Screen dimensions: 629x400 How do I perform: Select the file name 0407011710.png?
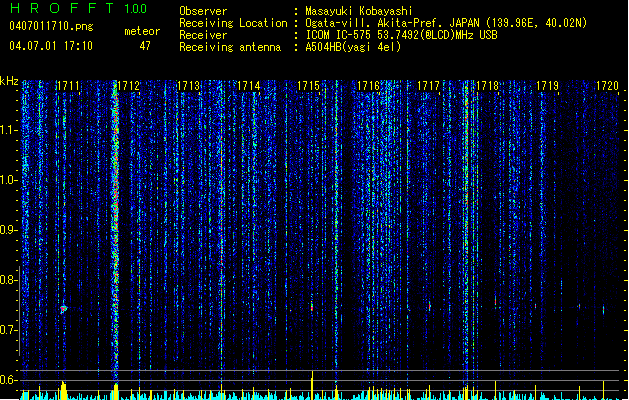pos(51,26)
